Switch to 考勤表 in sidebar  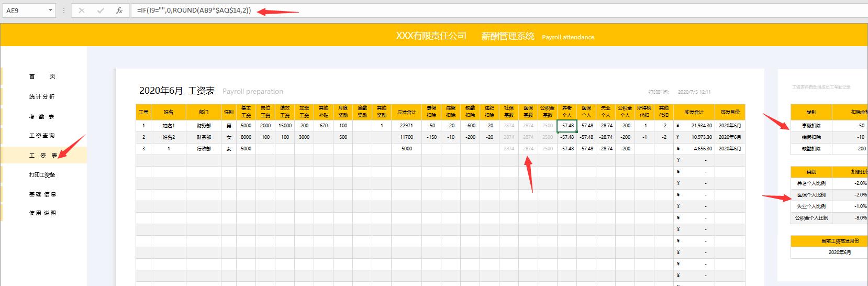tap(42, 117)
